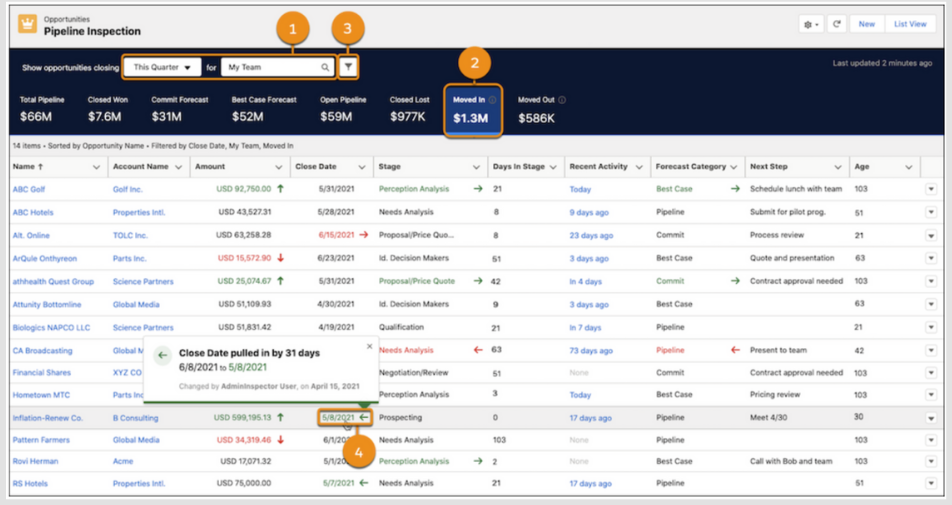
Task: Open the filter funnel icon
Action: pyautogui.click(x=348, y=67)
